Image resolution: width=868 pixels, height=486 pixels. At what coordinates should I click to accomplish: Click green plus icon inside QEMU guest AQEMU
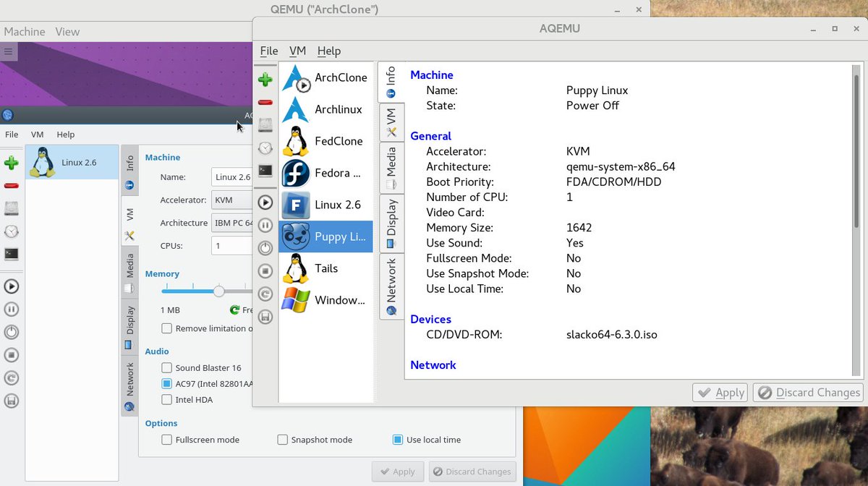(11, 163)
